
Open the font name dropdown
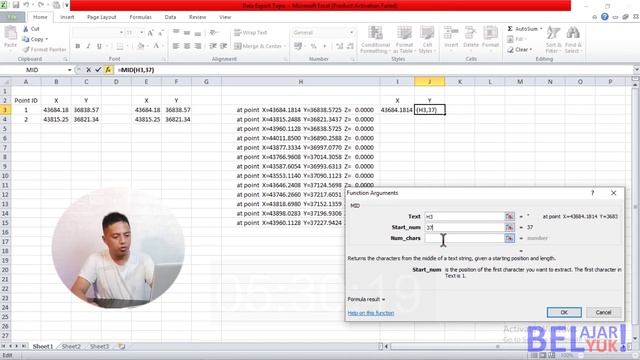pyautogui.click(x=121, y=33)
